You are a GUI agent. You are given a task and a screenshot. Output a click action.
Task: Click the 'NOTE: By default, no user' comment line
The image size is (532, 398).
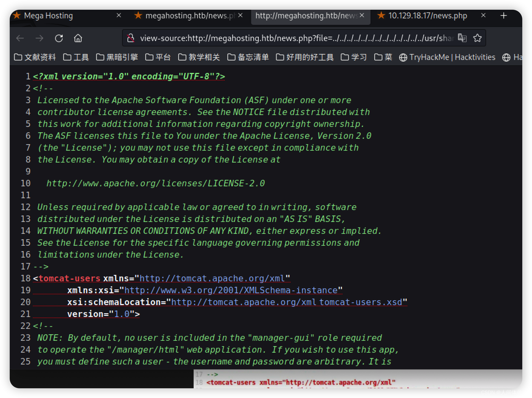210,338
